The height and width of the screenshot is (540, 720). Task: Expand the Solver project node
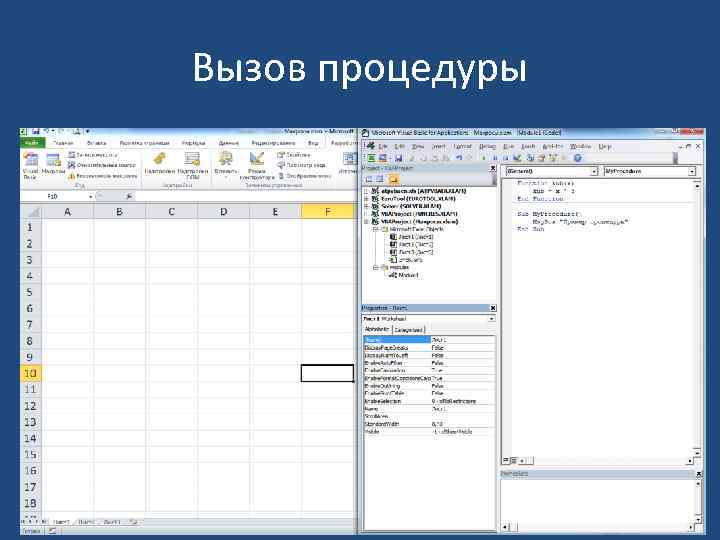366,207
